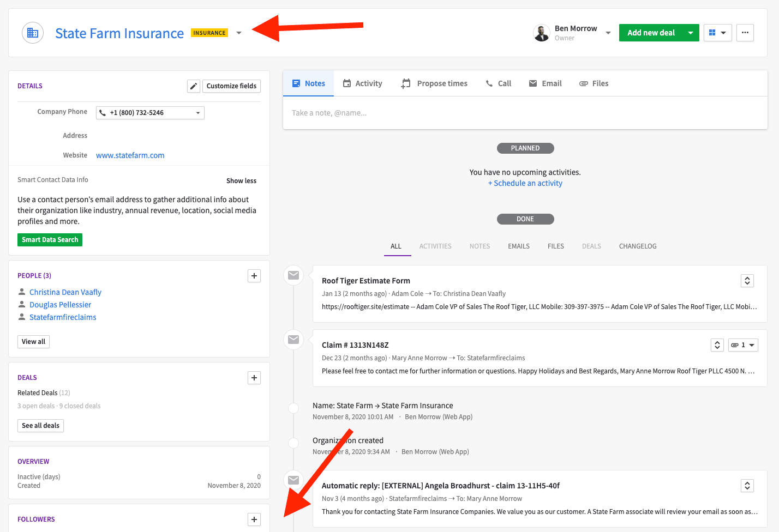This screenshot has height=532, width=779.
Task: Select the ALL history filter
Action: [396, 246]
